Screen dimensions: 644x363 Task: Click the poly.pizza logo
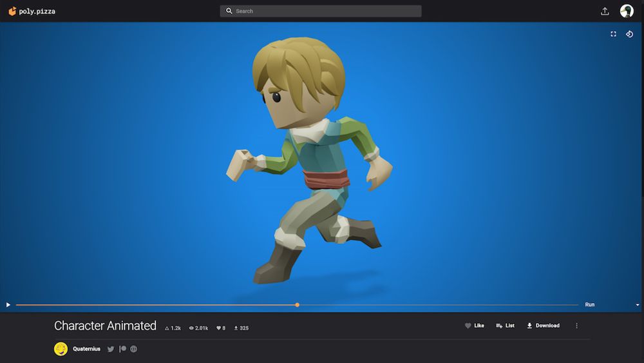32,11
